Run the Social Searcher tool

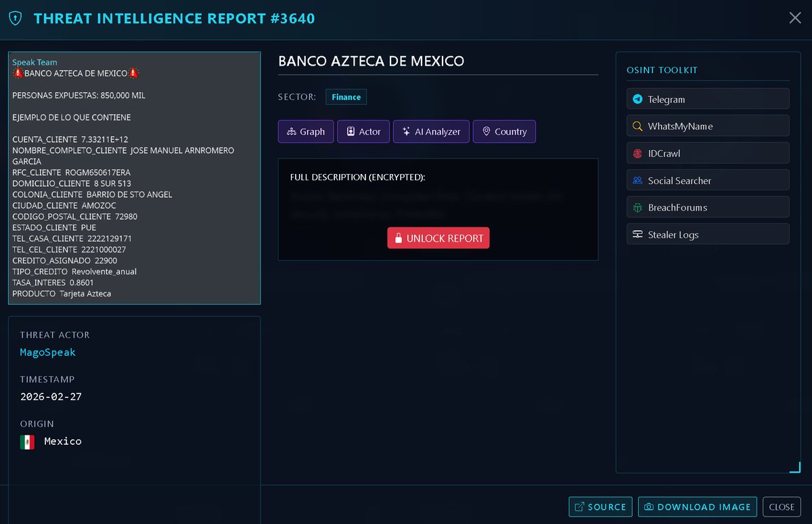[707, 180]
